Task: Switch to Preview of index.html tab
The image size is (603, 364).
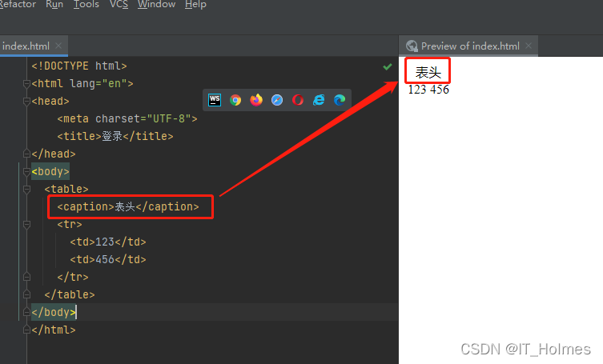Action: [x=470, y=46]
